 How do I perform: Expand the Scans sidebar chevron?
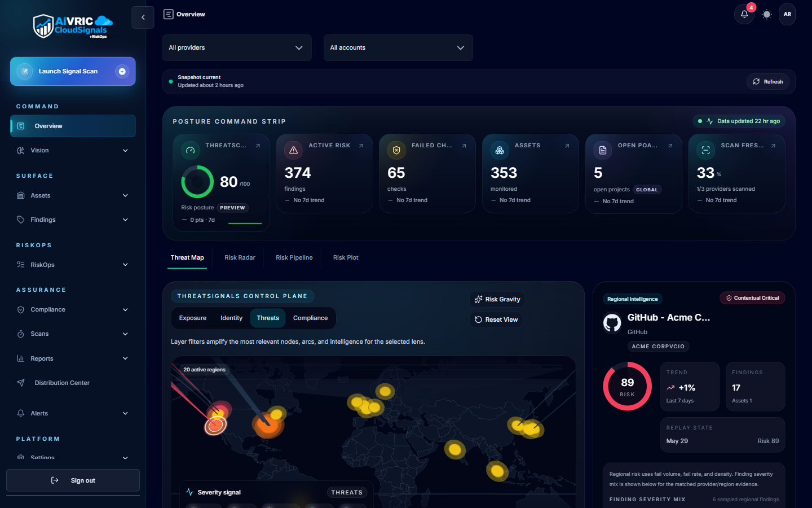click(x=125, y=334)
